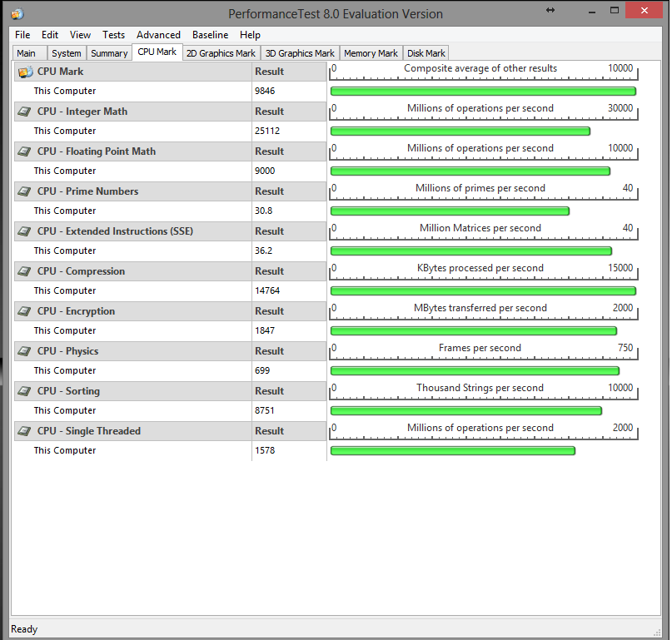
Task: Click the Prime Numbers green result bar
Action: pos(450,211)
